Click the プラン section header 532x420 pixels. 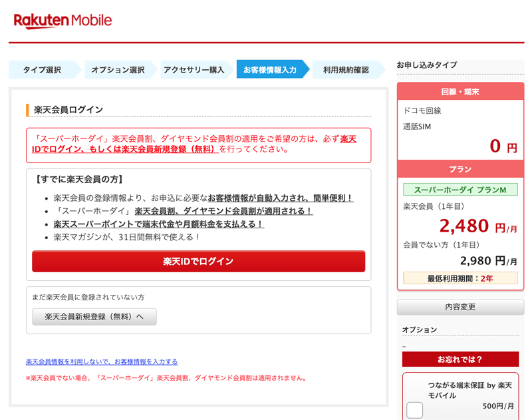click(460, 169)
